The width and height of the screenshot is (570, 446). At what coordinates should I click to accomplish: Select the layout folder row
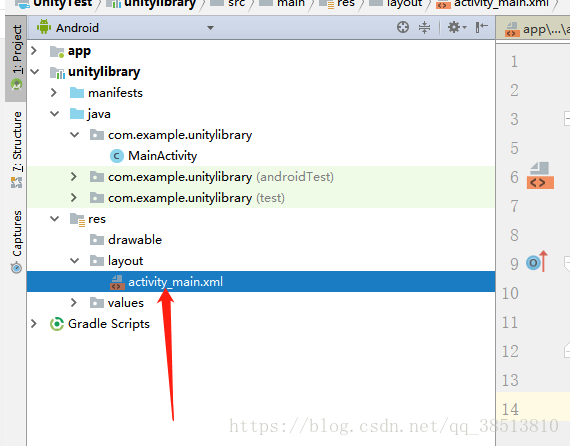point(261,261)
